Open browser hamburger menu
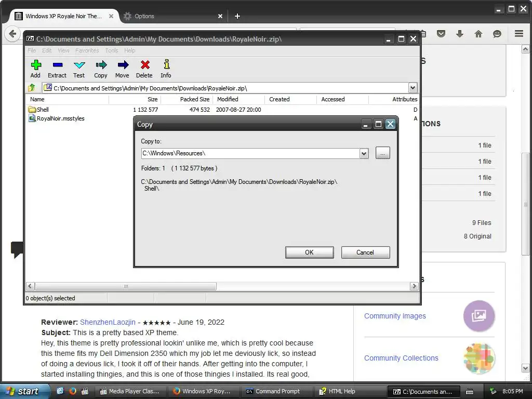The height and width of the screenshot is (399, 532). coord(519,34)
